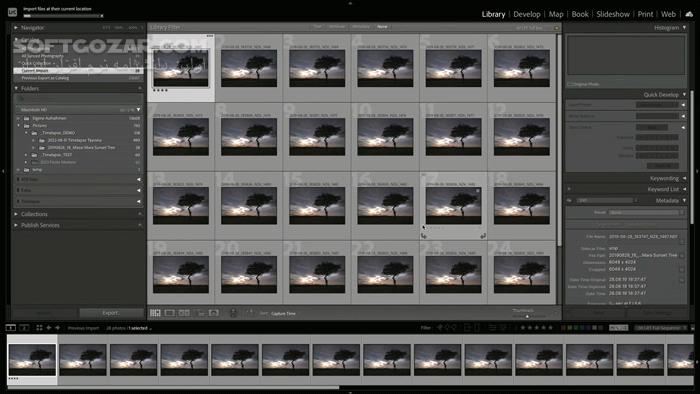Screen dimensions: 700x394
Task: Click the Thumbnails size slider
Action: click(527, 316)
